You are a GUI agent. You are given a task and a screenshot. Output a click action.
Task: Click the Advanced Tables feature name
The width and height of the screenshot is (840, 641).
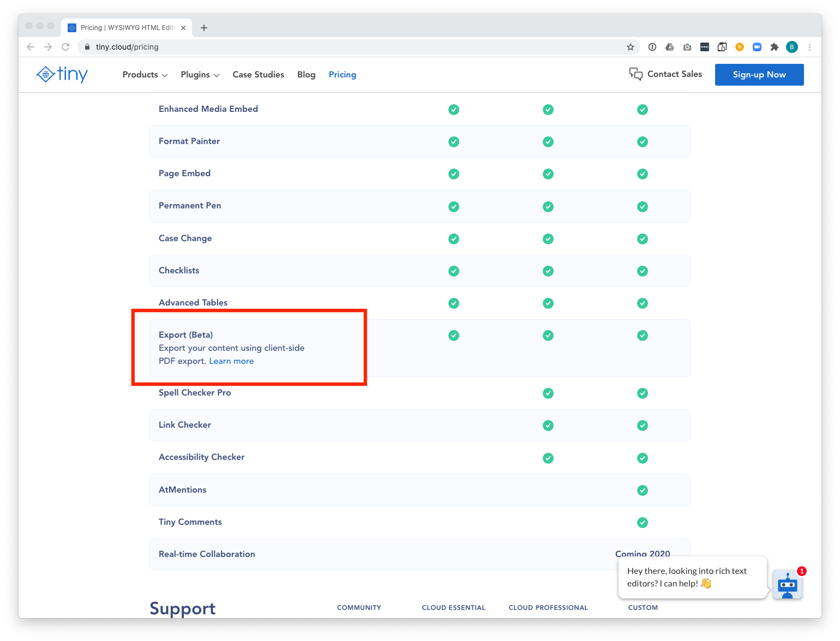click(193, 303)
